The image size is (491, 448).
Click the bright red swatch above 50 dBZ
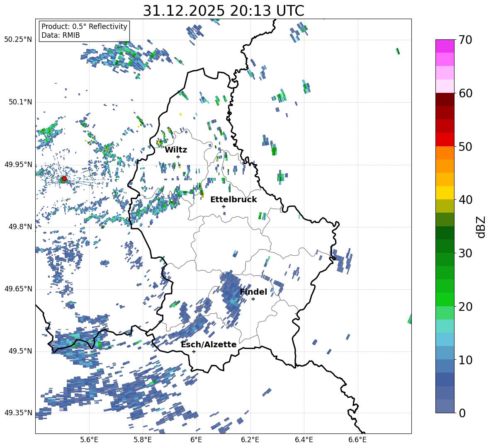pos(445,139)
